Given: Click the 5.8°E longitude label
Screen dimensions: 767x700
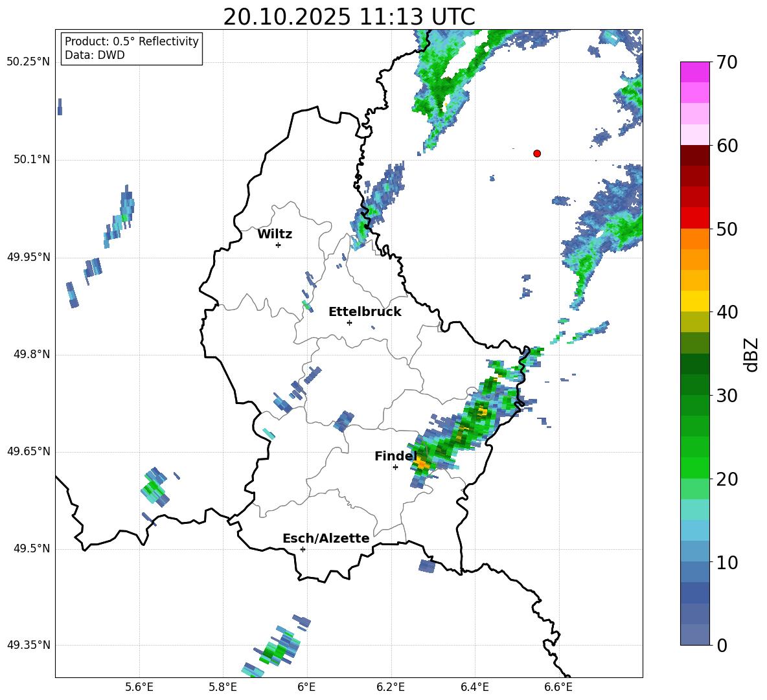Looking at the screenshot, I should [223, 687].
